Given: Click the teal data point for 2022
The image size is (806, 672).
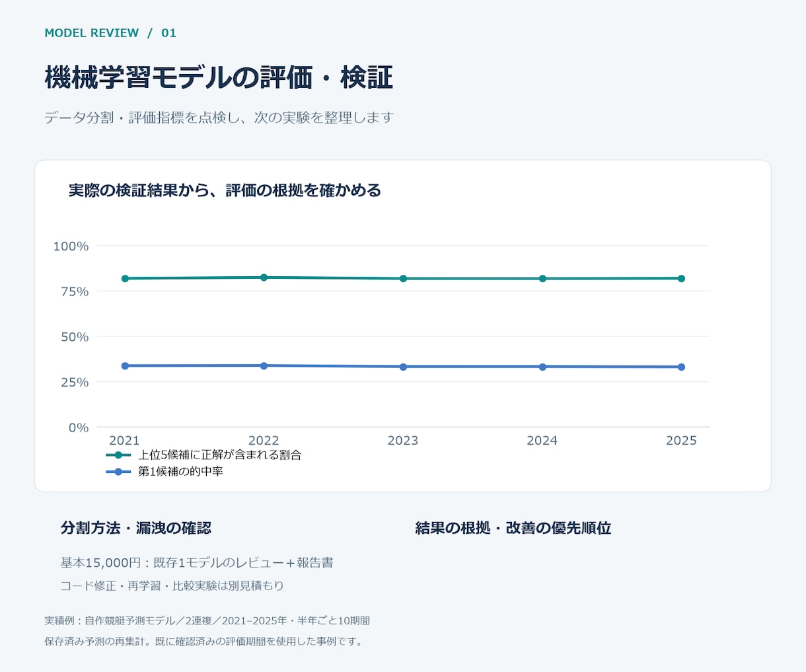Looking at the screenshot, I should point(264,278).
